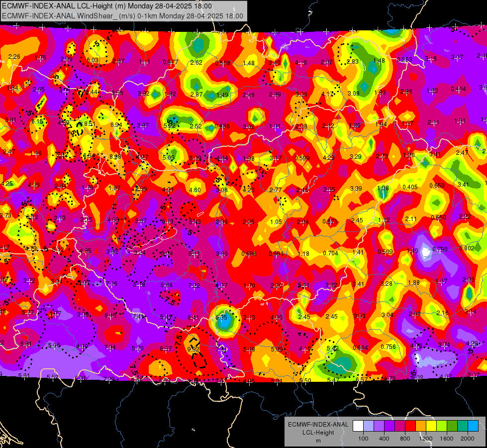Click the wind shear value 0.802
487x448 pixels.
(467, 248)
